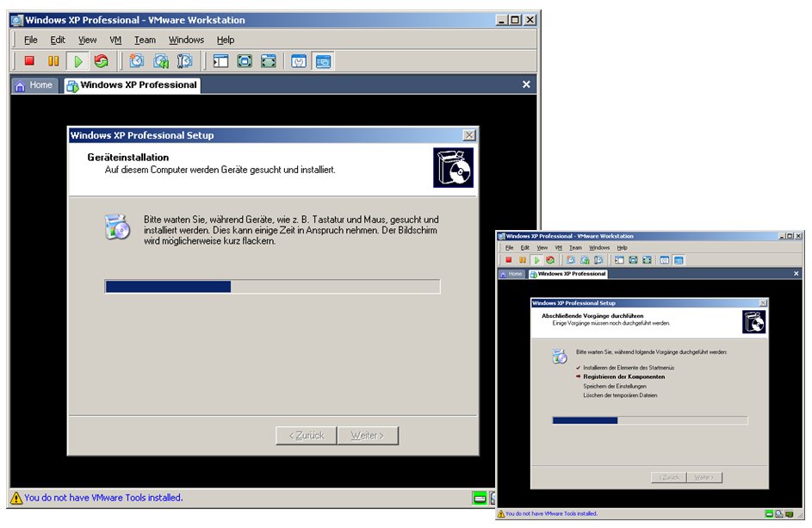Revert snapshot icon in Abschließende Vorgänge window
This screenshot has height=528, width=812.
tap(585, 259)
